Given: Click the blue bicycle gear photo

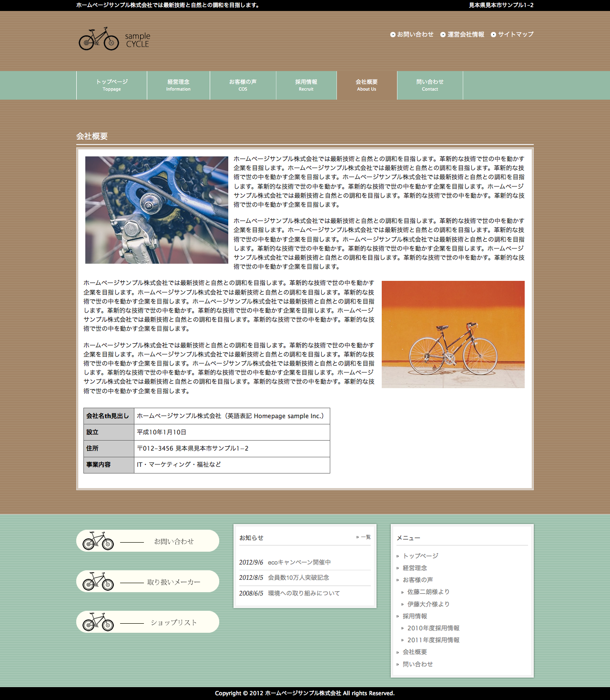Looking at the screenshot, I should pos(156,210).
